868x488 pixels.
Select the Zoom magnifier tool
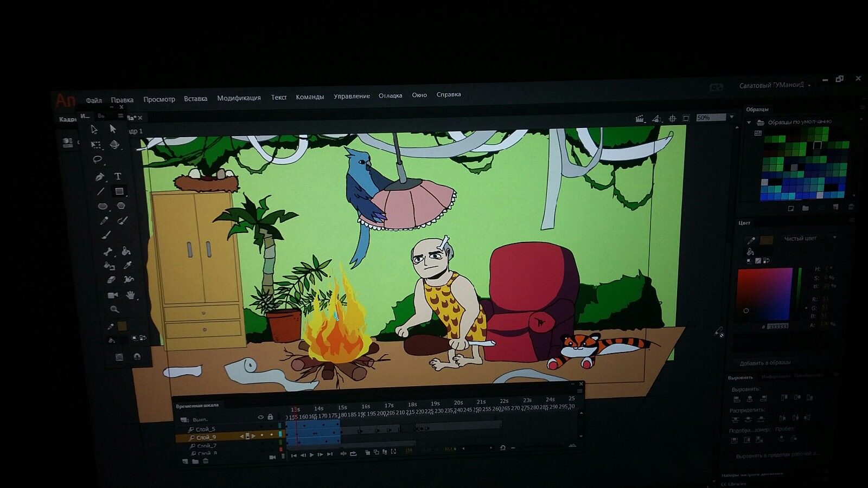(114, 309)
